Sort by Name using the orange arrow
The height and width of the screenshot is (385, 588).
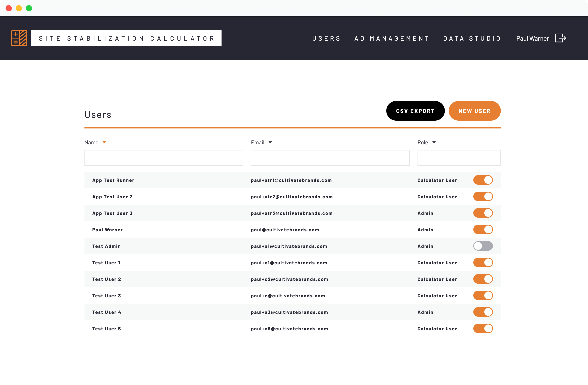click(104, 142)
